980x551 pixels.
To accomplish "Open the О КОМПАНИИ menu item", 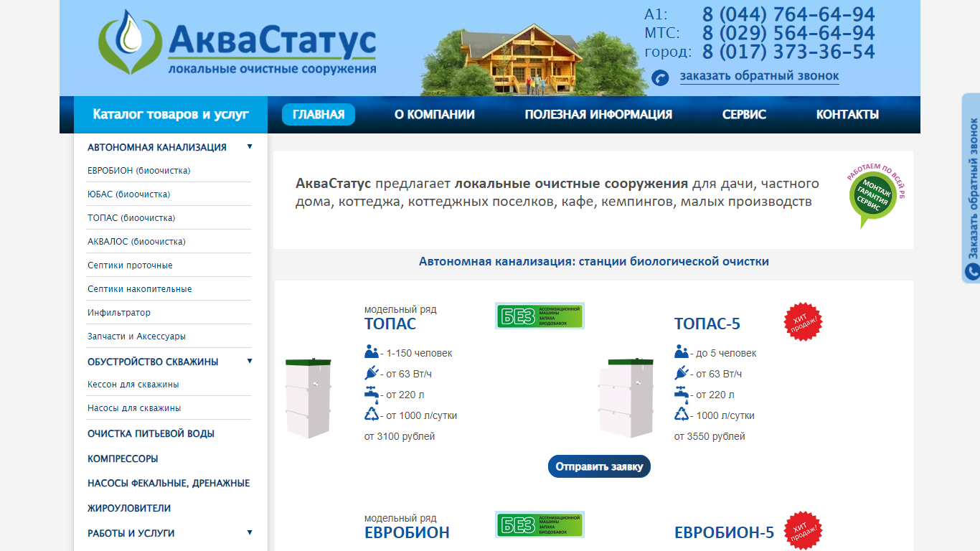I will point(435,115).
